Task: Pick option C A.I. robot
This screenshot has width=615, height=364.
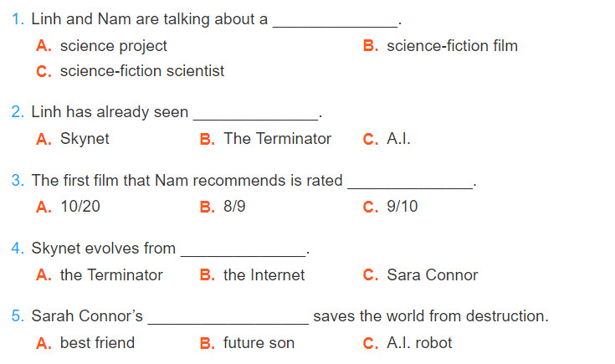Action: coord(407,343)
